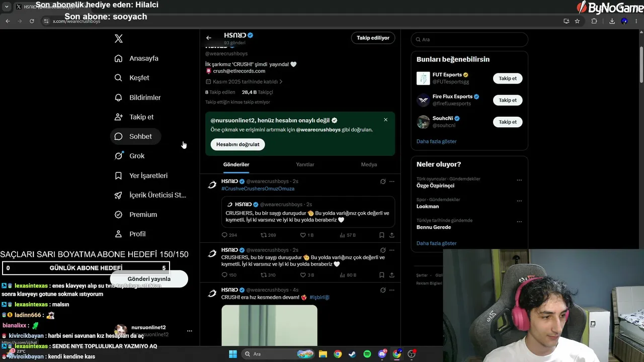Open the crush@etlrecords.com email link
644x362 pixels.
(239, 71)
